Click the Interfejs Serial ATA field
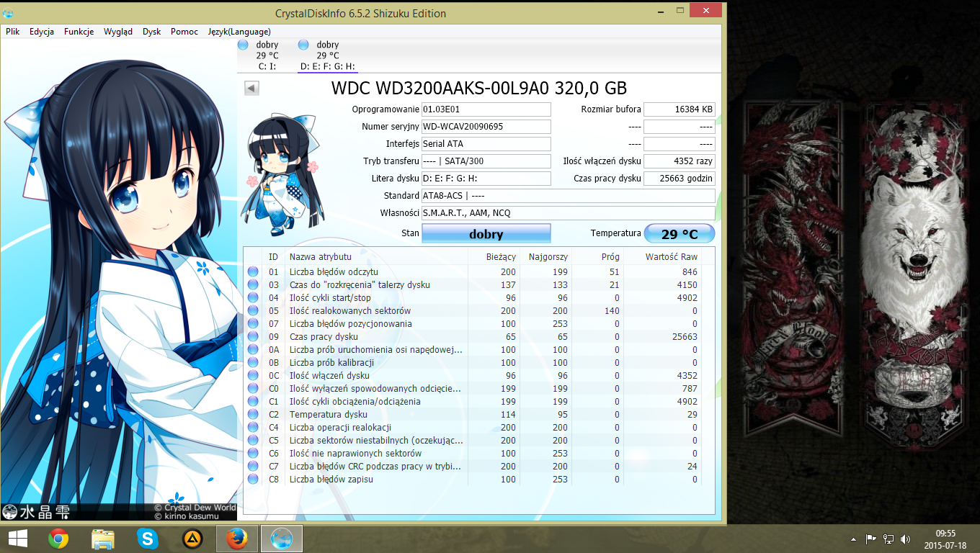The image size is (980, 553). point(486,144)
